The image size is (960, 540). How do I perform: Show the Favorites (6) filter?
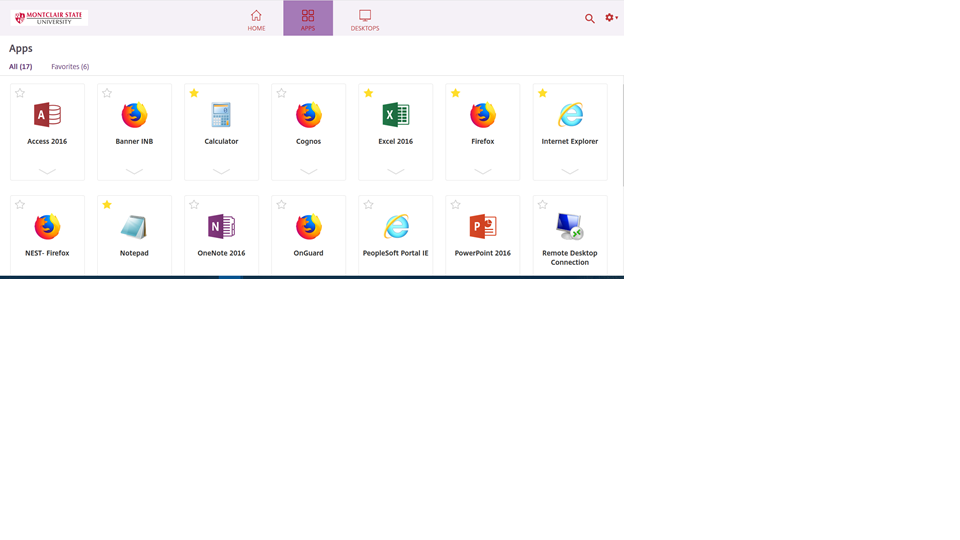[x=70, y=67]
